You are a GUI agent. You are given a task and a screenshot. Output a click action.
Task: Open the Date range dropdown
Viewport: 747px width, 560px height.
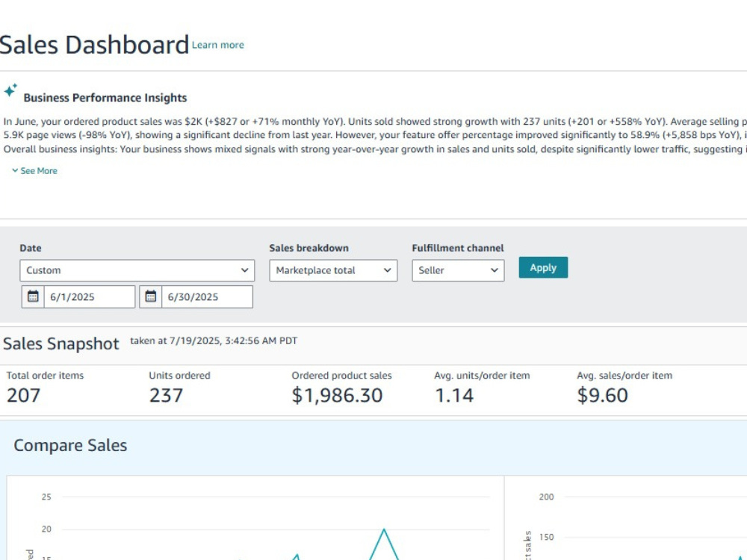(x=137, y=270)
